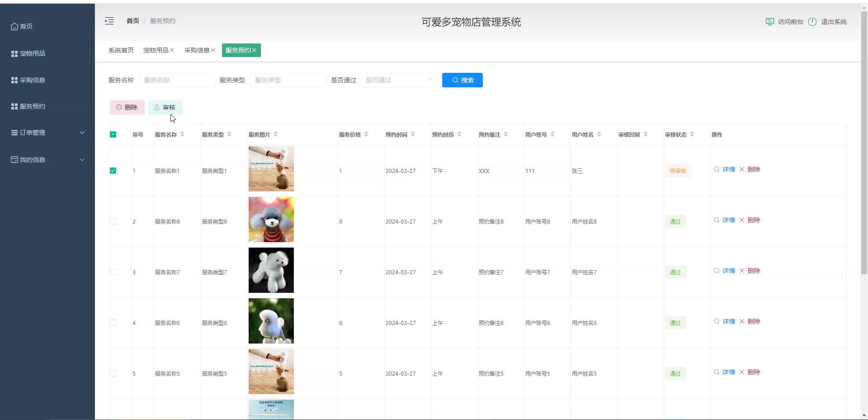868x420 pixels.
Task: Check the checkbox for row 3
Action: point(113,272)
